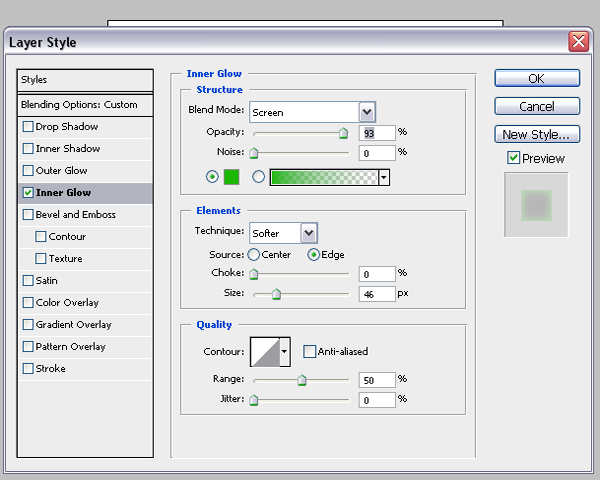Click the Jitter value field

[x=377, y=400]
